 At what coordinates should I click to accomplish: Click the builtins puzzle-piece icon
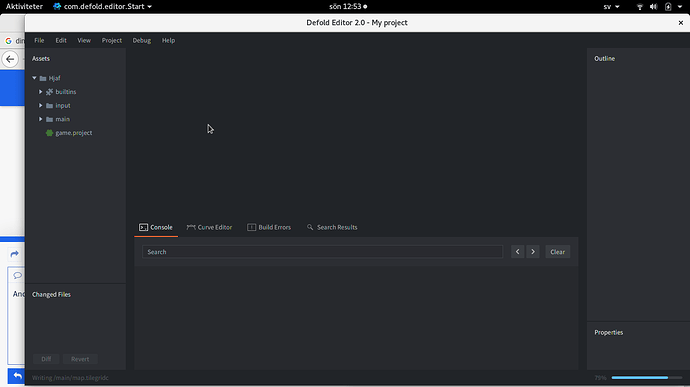click(49, 92)
